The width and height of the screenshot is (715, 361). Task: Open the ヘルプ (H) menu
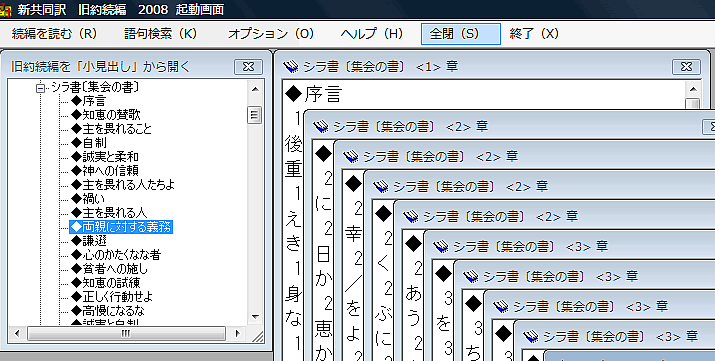tap(372, 34)
